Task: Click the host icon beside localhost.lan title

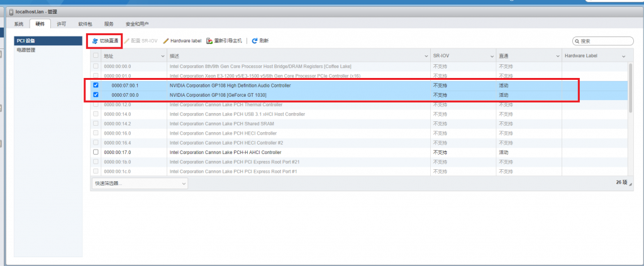Action: click(x=11, y=12)
